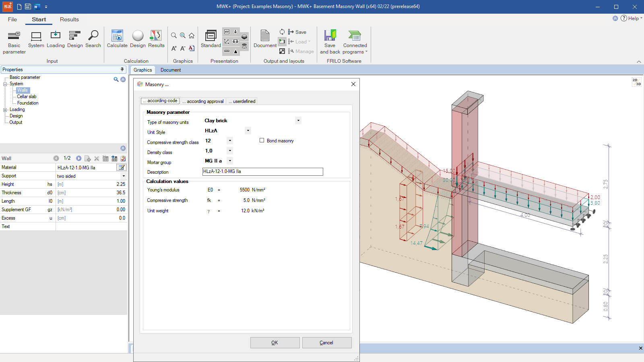Click the zoom magnifier in Graphics group
Screen dimensions: 644x362
(174, 35)
